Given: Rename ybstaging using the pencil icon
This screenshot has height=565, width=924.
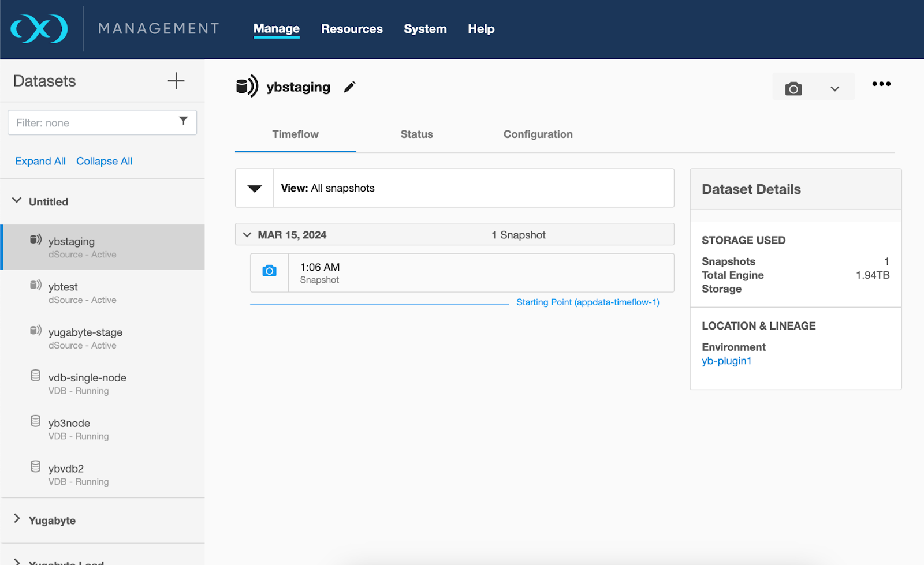Looking at the screenshot, I should click(x=349, y=87).
